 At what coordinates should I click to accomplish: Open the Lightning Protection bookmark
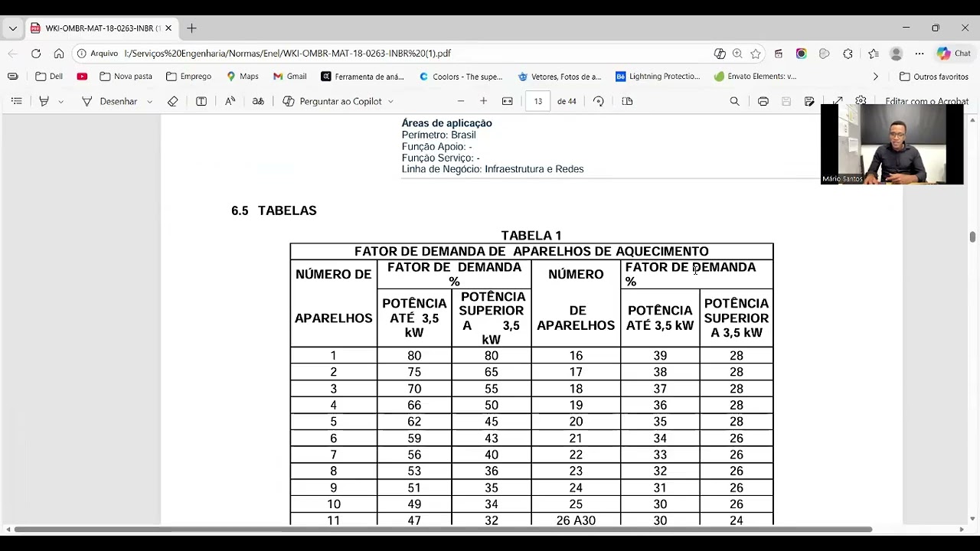[x=658, y=77]
